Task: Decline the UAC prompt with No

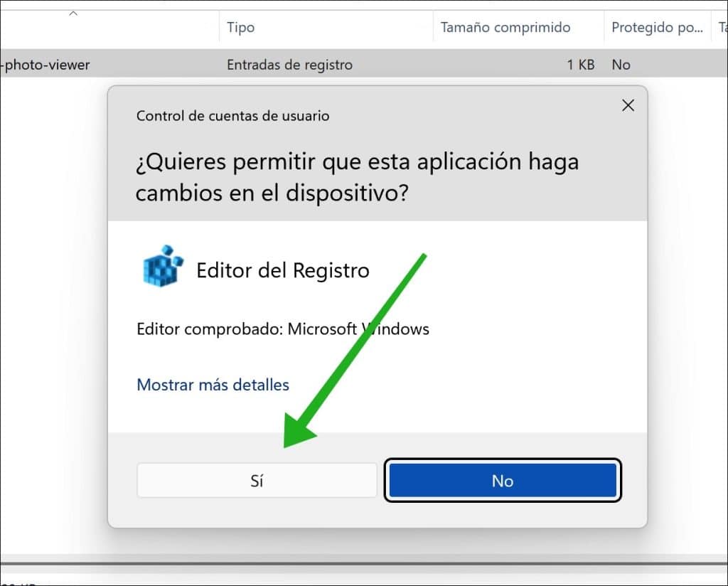Action: click(503, 480)
